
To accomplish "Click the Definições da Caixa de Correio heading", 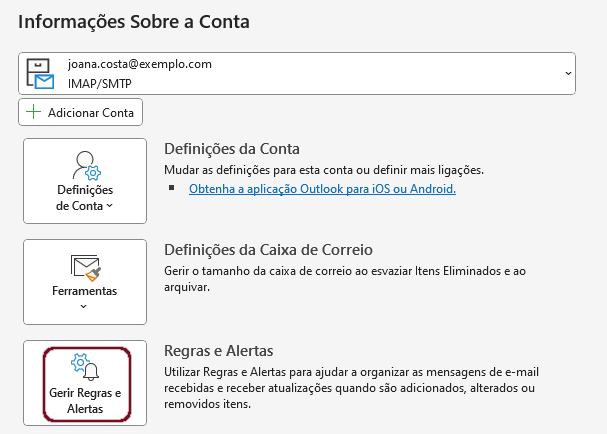I will click(268, 250).
